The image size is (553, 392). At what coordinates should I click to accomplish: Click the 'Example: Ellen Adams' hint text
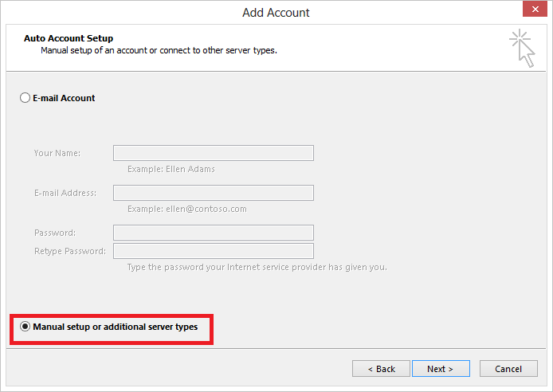(x=171, y=169)
